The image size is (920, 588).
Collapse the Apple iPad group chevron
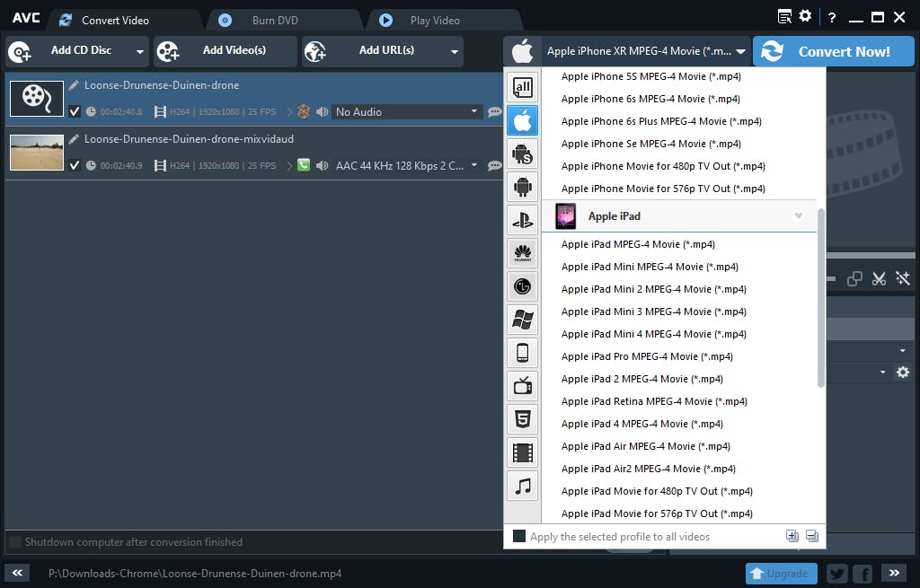[798, 215]
